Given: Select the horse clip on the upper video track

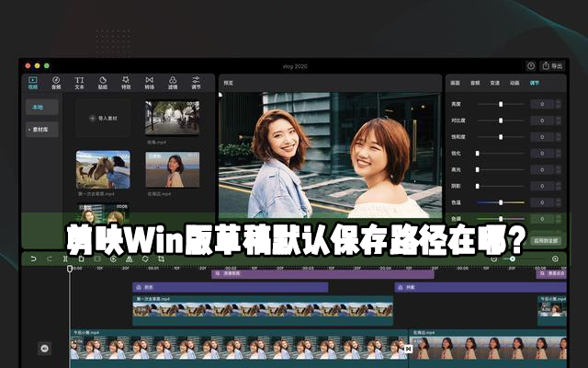Looking at the screenshot, I should click(x=263, y=311).
